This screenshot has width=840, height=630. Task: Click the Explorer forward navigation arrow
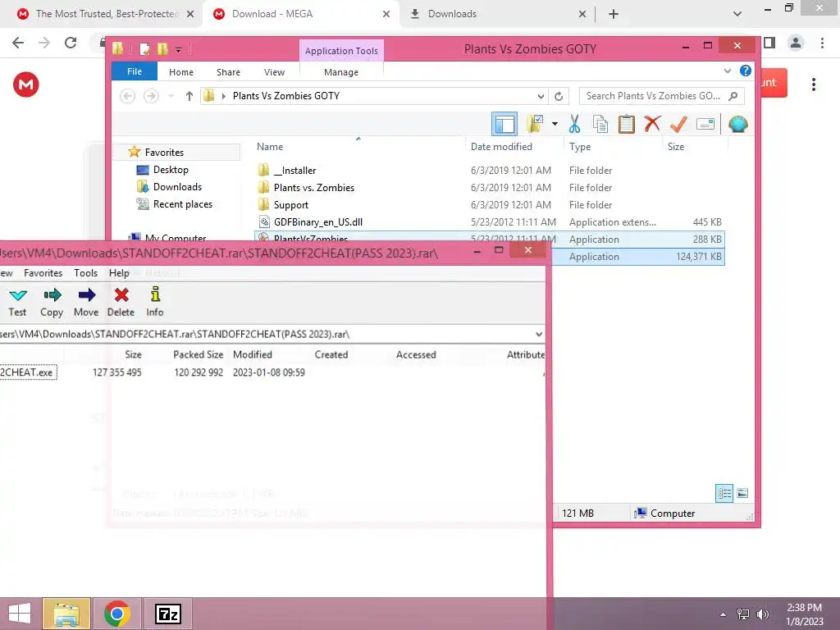pos(152,96)
